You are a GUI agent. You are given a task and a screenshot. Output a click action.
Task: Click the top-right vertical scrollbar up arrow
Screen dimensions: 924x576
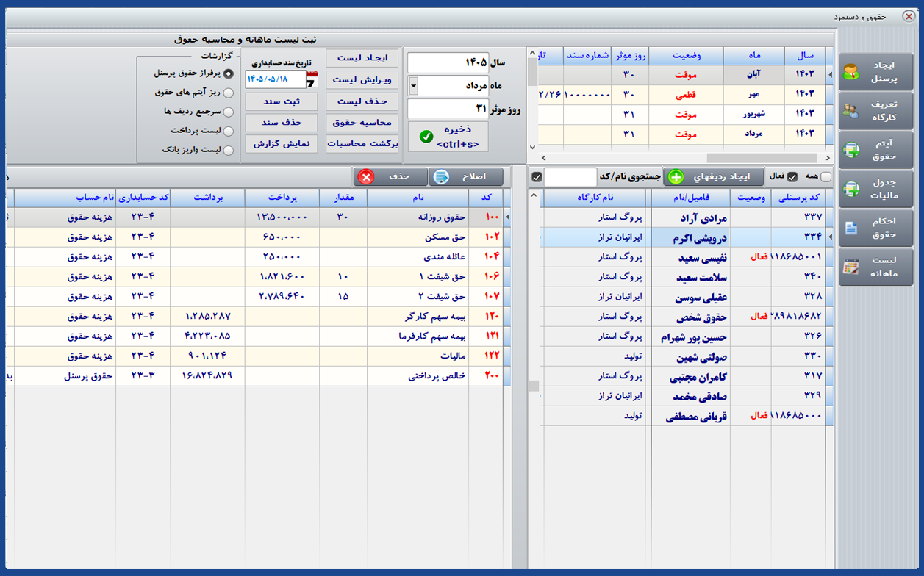coord(533,54)
